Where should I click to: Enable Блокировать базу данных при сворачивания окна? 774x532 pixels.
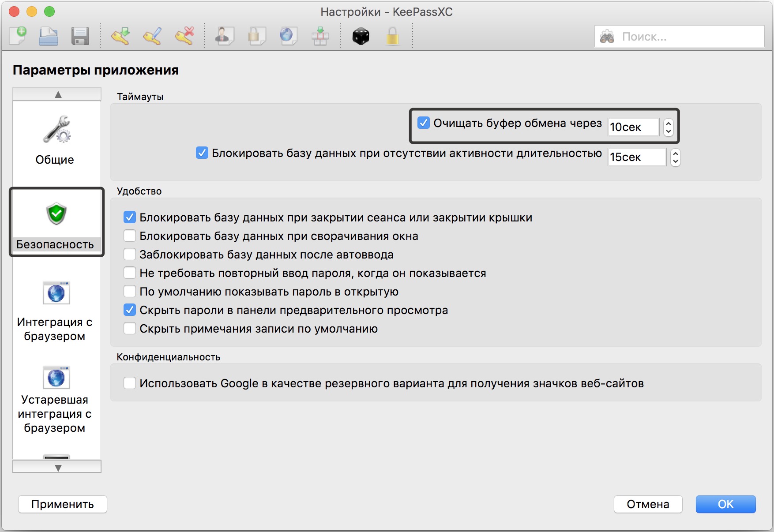130,236
